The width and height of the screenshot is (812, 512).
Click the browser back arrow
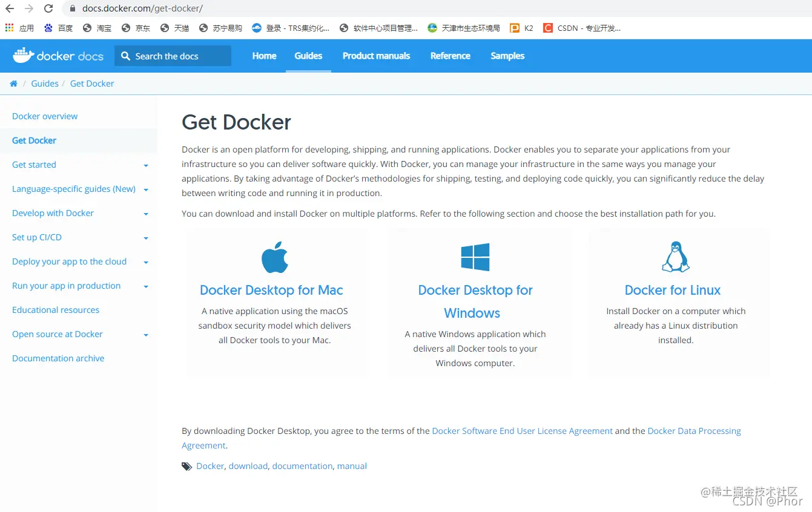coord(10,8)
